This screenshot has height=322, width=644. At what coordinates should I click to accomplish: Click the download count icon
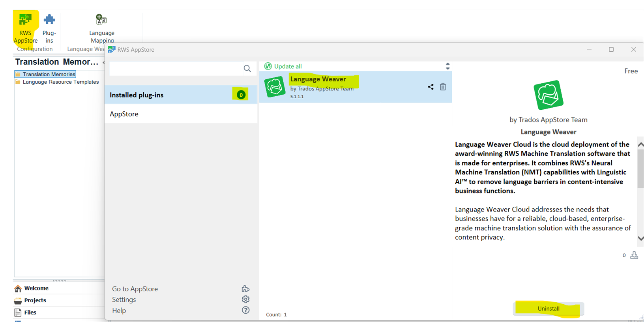click(x=634, y=255)
